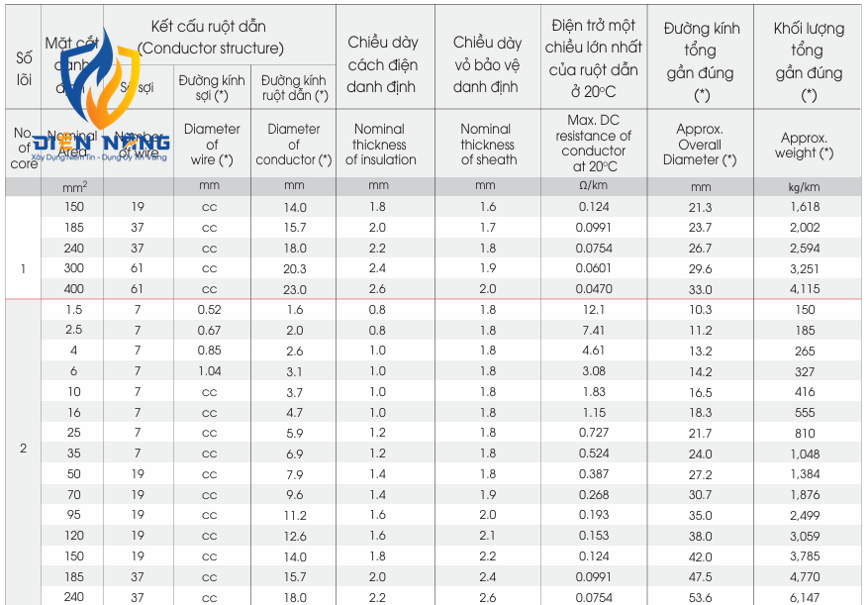868x605 pixels.
Task: Click the wire diameter value 0.52
Action: (209, 310)
